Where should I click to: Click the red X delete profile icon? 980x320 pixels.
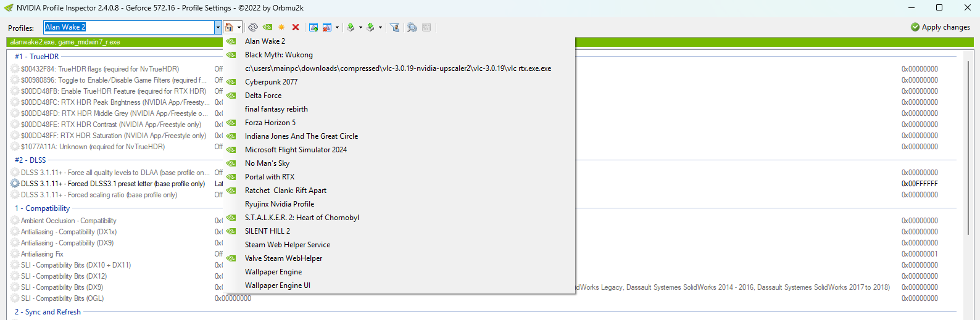pyautogui.click(x=296, y=27)
